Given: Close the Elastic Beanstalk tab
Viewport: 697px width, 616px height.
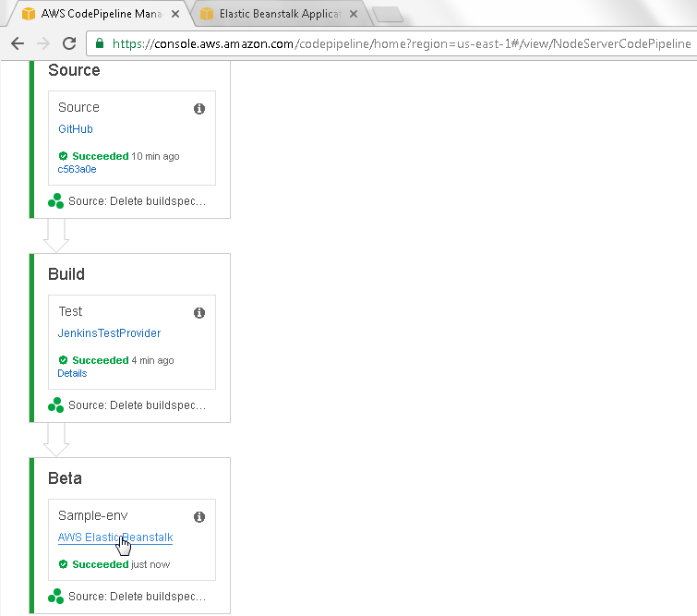Looking at the screenshot, I should [354, 14].
